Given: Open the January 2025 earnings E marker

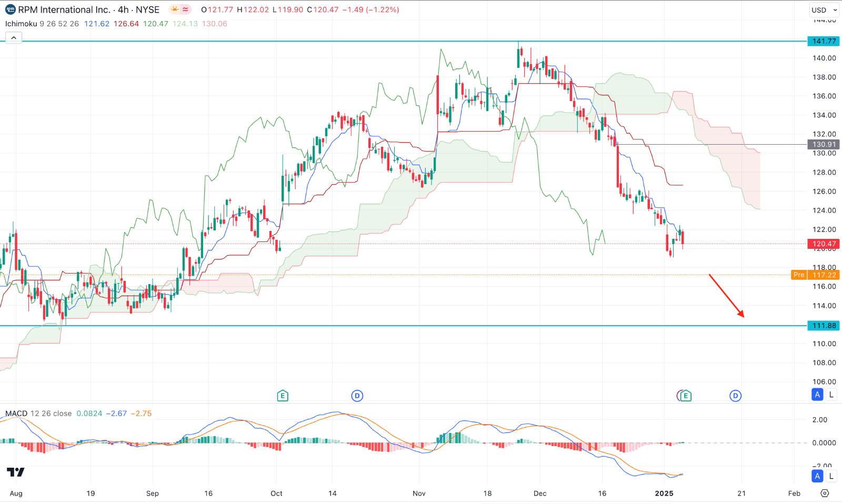Looking at the screenshot, I should pos(685,396).
